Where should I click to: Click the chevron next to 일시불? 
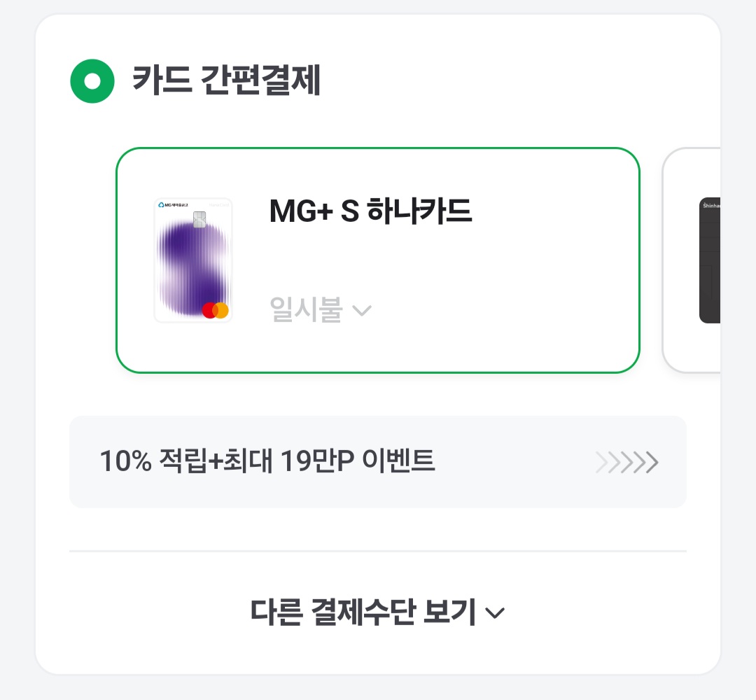(361, 311)
